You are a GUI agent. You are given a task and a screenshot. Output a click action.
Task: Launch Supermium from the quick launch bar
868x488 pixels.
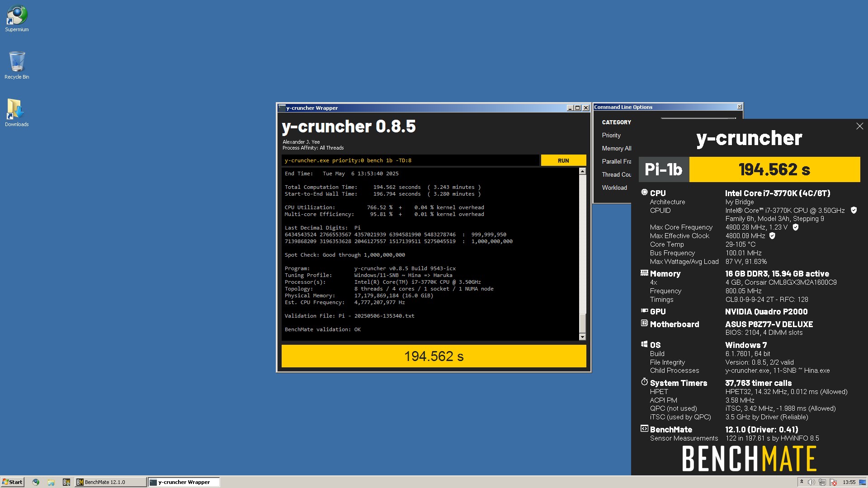pos(36,482)
